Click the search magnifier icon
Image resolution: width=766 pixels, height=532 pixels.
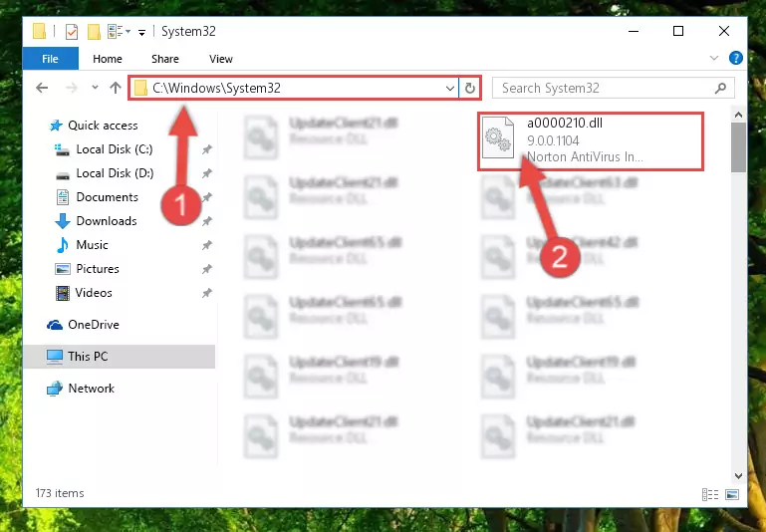[x=720, y=88]
